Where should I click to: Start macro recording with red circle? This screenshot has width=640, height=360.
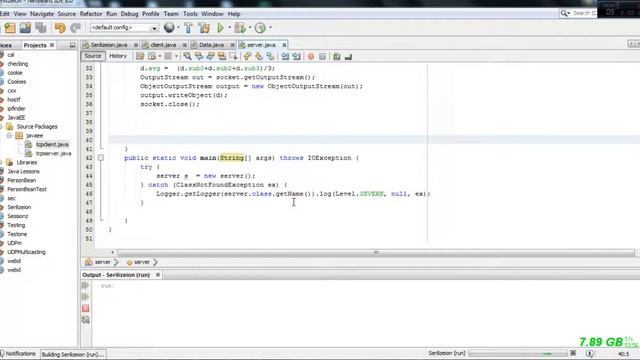pos(311,56)
